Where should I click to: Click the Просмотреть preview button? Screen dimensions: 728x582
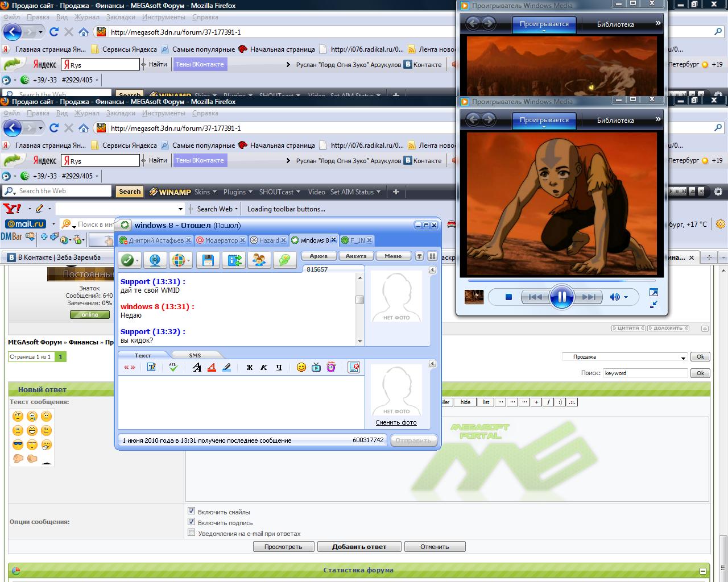click(x=283, y=547)
